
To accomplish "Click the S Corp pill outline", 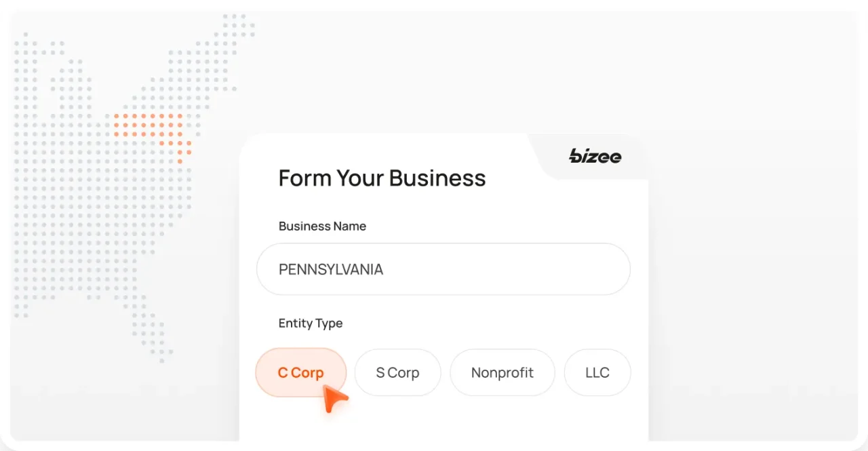I will pyautogui.click(x=397, y=372).
